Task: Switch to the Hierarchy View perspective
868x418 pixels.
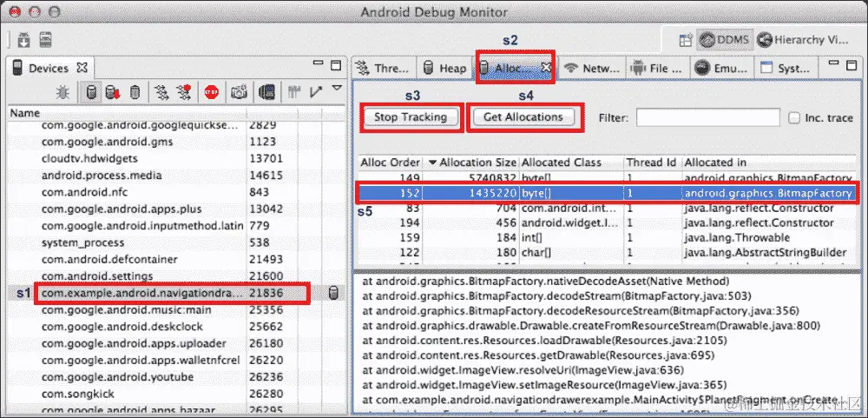Action: 803,40
